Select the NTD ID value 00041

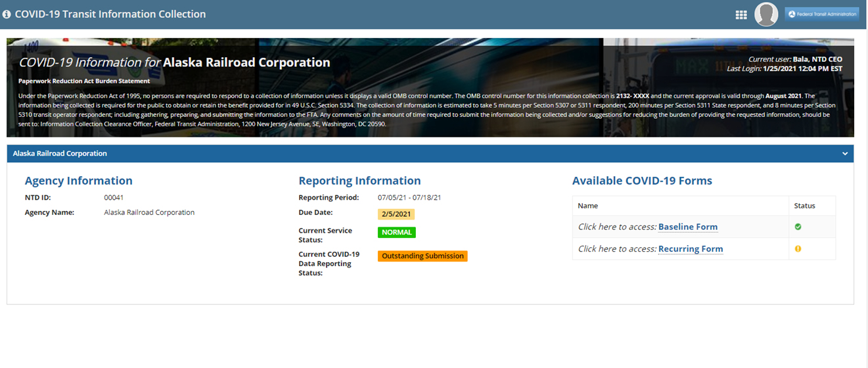click(114, 198)
